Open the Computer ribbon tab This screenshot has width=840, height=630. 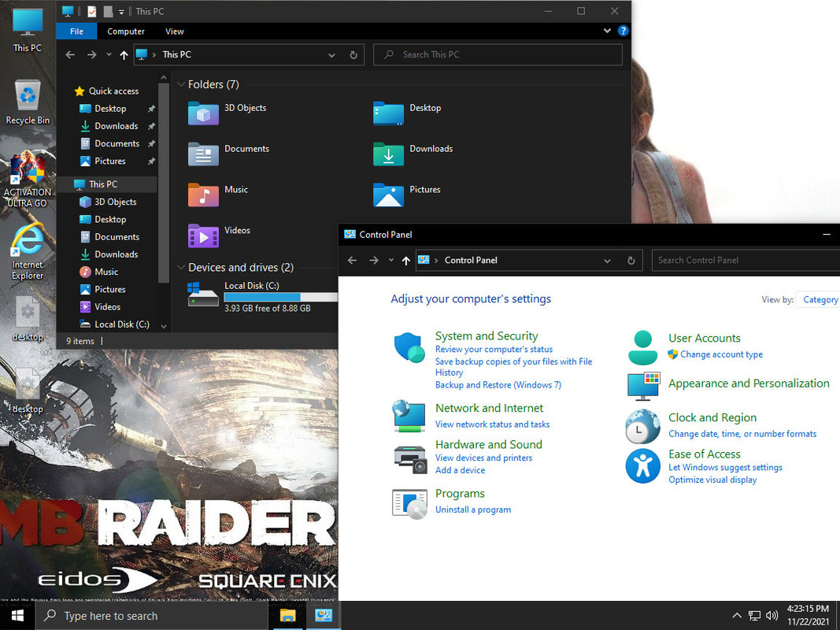[126, 31]
